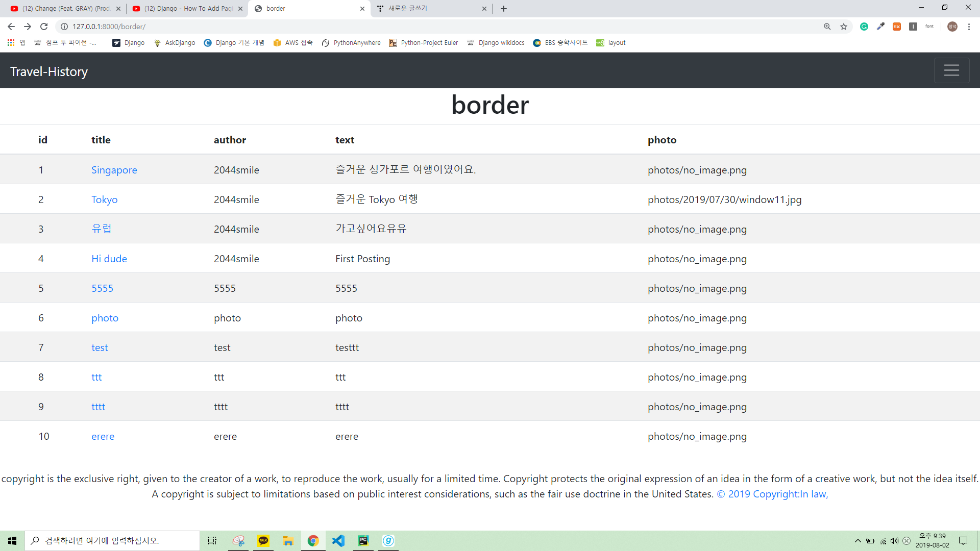Open the Tokyo post link
Screen dimensions: 980x551
click(104, 199)
